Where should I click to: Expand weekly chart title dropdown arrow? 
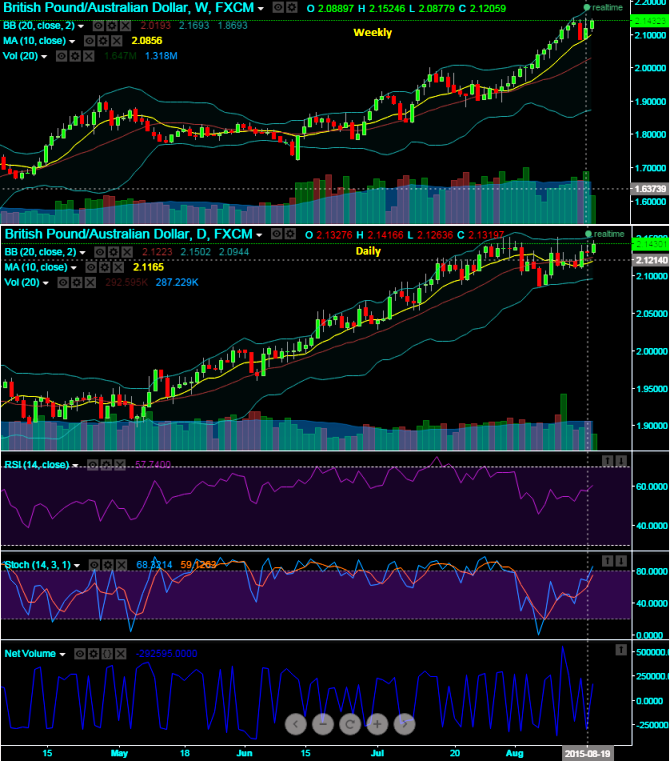[261, 9]
